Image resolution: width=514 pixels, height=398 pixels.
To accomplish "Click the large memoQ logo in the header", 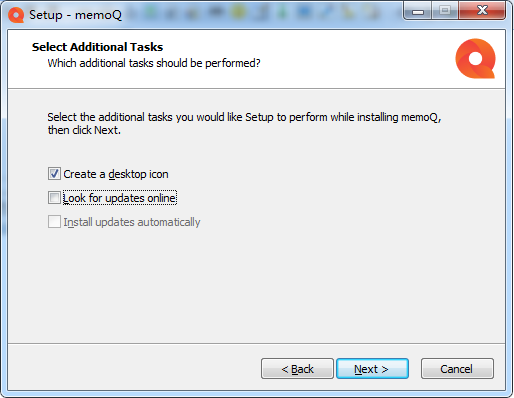I will pyautogui.click(x=475, y=59).
